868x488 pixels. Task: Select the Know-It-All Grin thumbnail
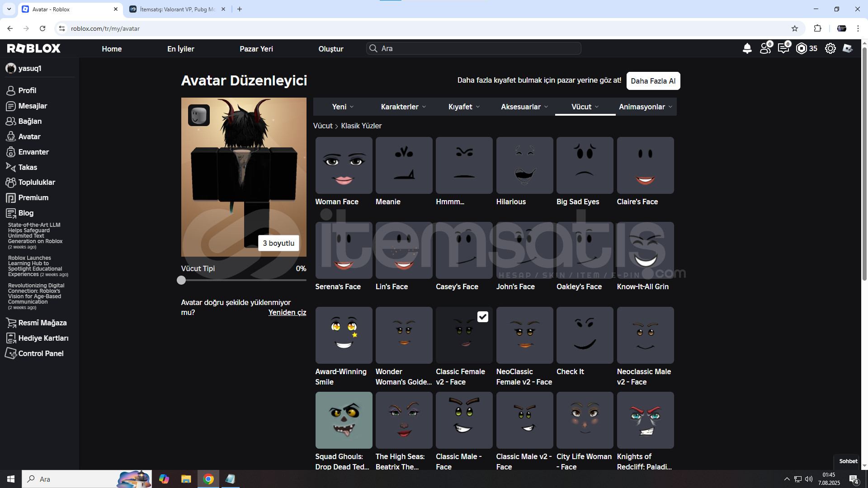pos(645,250)
